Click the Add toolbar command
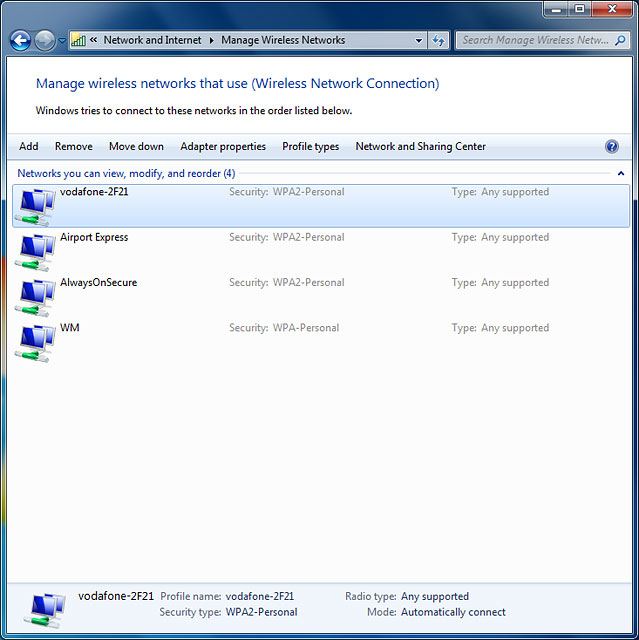Image resolution: width=639 pixels, height=640 pixels. point(29,146)
